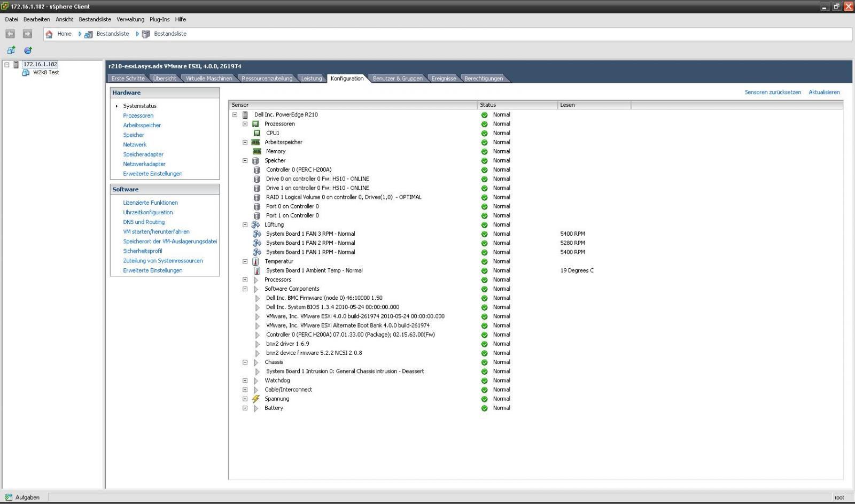
Task: Select the 'bnx2 driver 1.6.9' row
Action: pos(287,344)
